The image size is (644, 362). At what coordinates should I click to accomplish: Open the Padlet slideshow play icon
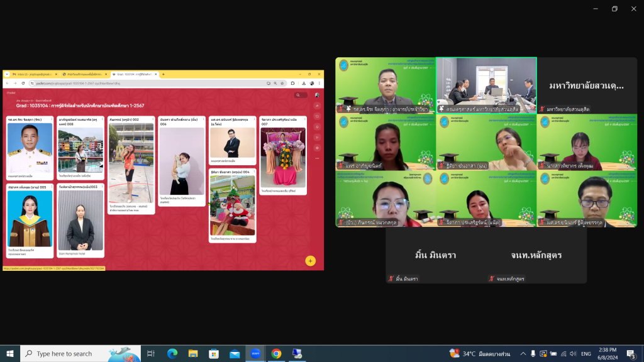coord(317,138)
